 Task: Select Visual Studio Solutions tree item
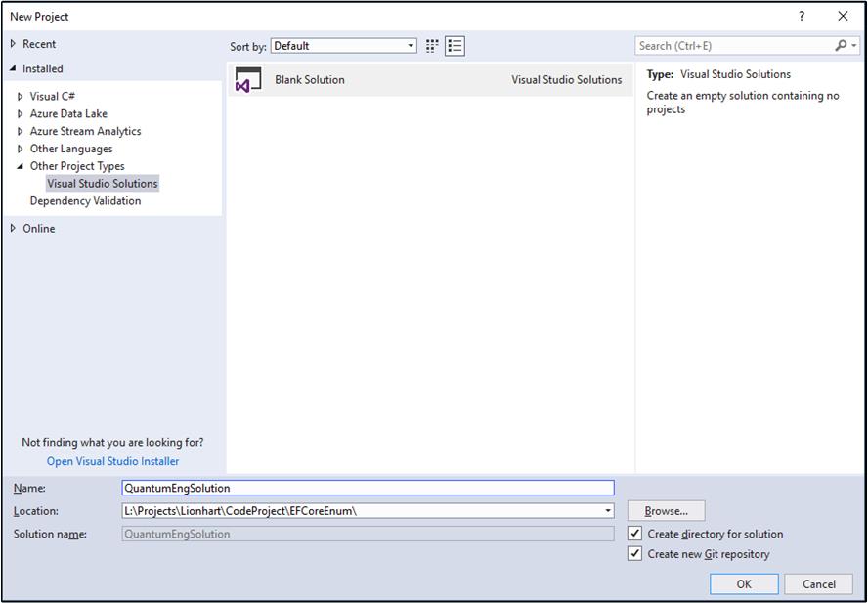103,184
